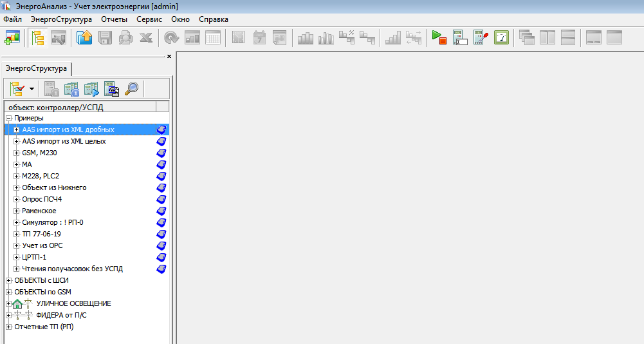This screenshot has width=644, height=344.
Task: Open the Отчеты menu
Action: pos(114,19)
